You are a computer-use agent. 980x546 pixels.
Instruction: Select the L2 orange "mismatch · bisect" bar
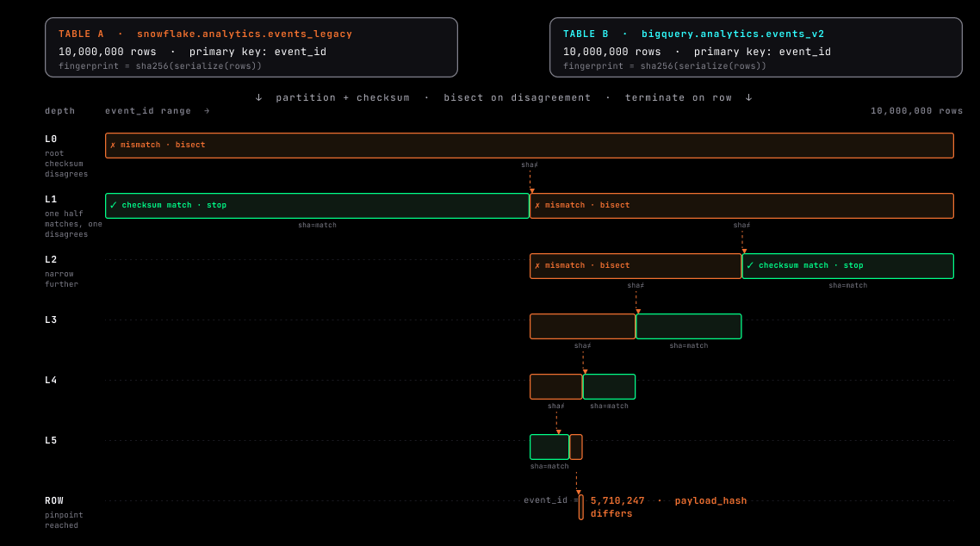pos(635,266)
